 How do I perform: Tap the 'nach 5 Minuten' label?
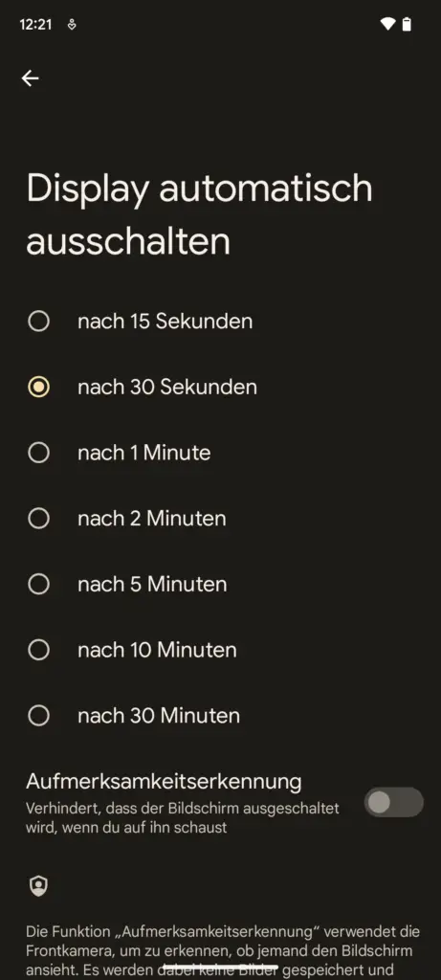click(x=152, y=584)
